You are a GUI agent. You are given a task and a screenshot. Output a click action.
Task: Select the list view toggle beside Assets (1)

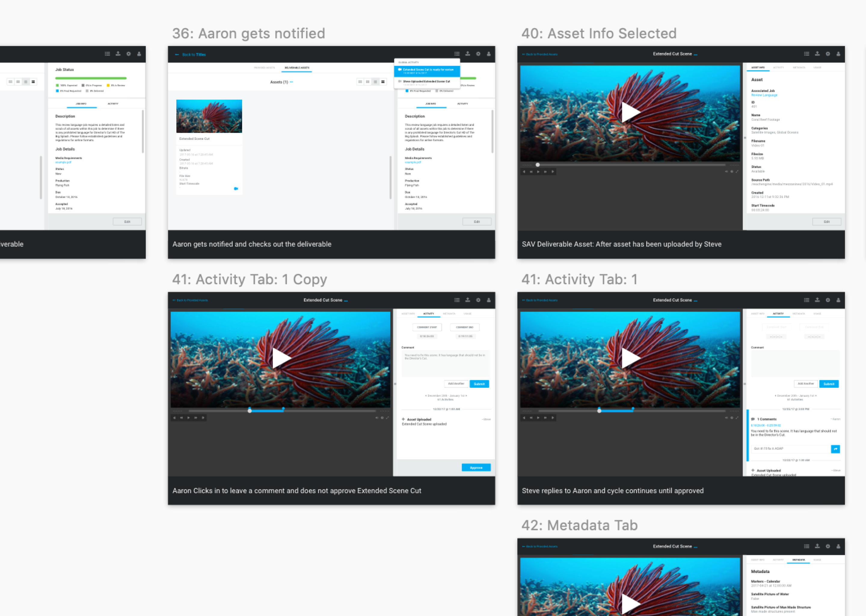(x=383, y=82)
